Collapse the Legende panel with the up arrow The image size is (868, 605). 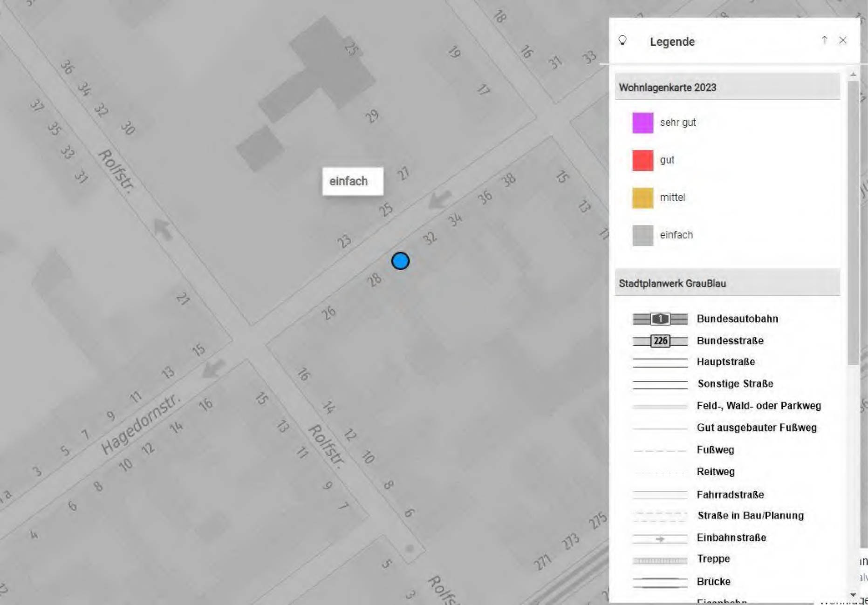824,40
